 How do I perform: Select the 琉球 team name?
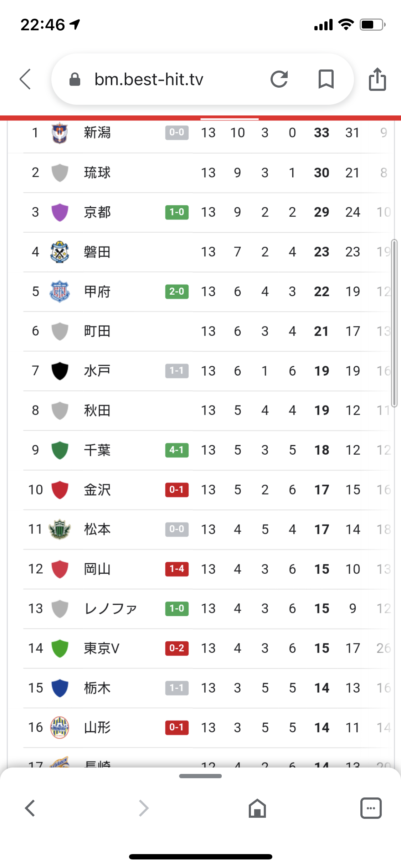[97, 173]
